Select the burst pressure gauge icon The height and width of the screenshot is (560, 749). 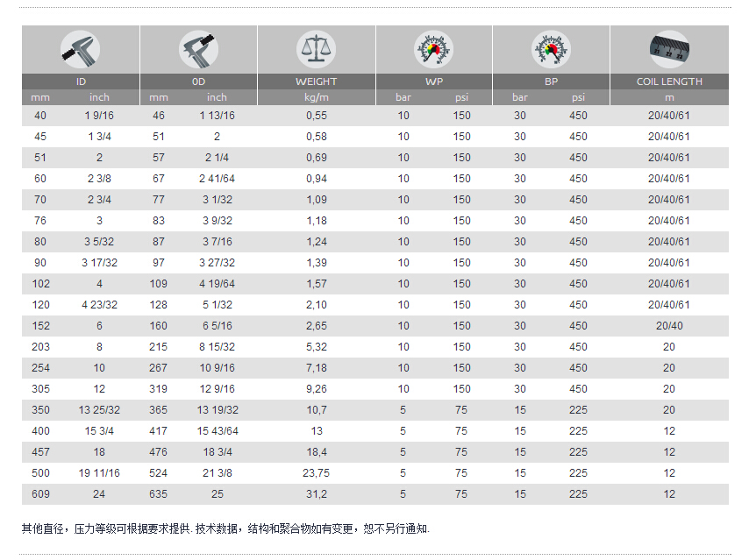point(550,49)
